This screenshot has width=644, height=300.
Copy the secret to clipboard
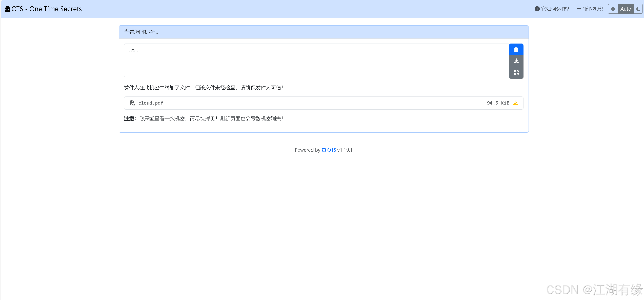[516, 50]
